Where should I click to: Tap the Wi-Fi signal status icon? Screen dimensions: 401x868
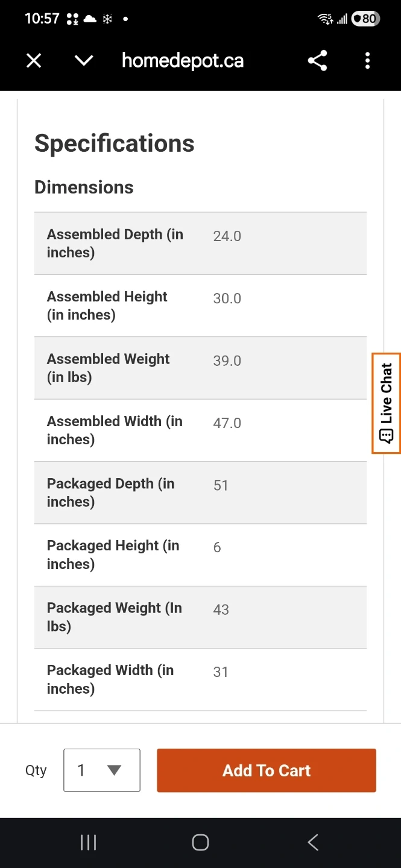coord(326,19)
